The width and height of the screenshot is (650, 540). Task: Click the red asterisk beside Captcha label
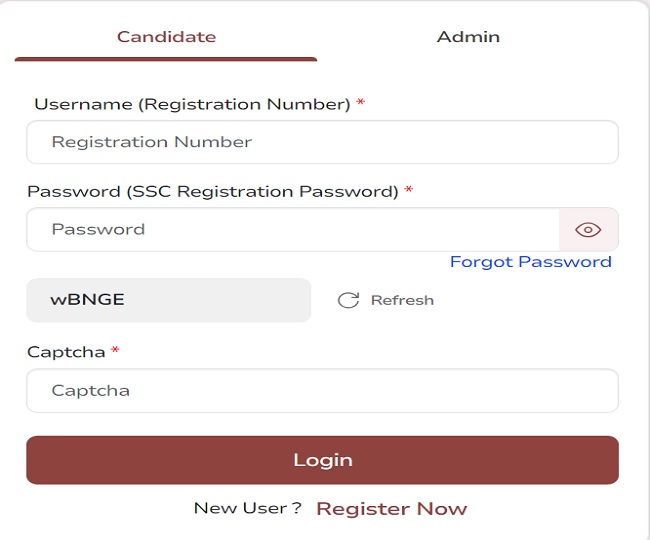pyautogui.click(x=116, y=352)
